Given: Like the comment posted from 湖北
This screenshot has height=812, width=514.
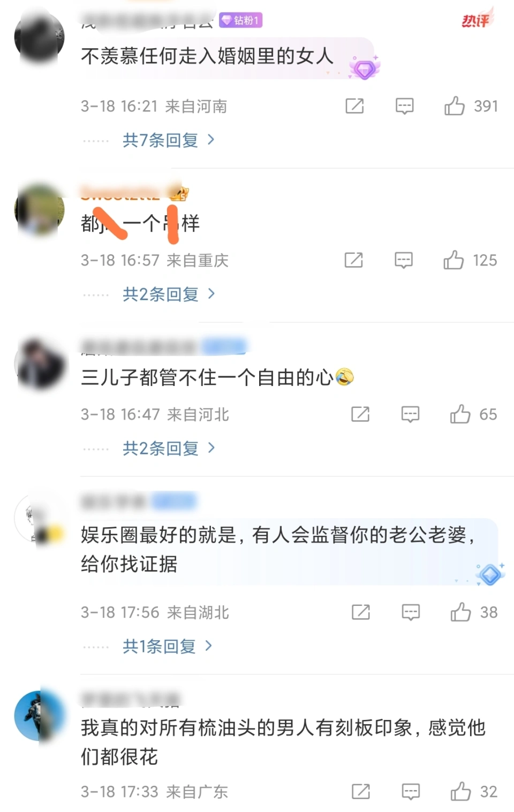Looking at the screenshot, I should point(460,612).
